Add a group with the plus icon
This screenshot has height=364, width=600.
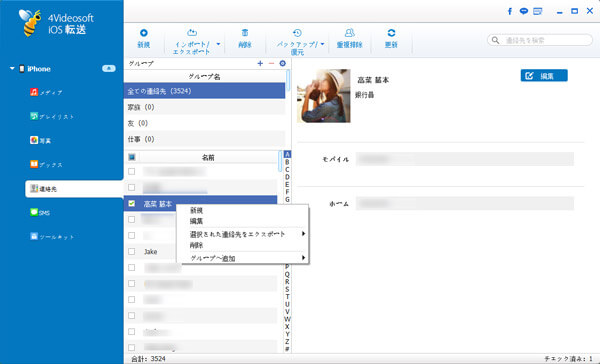pos(260,64)
